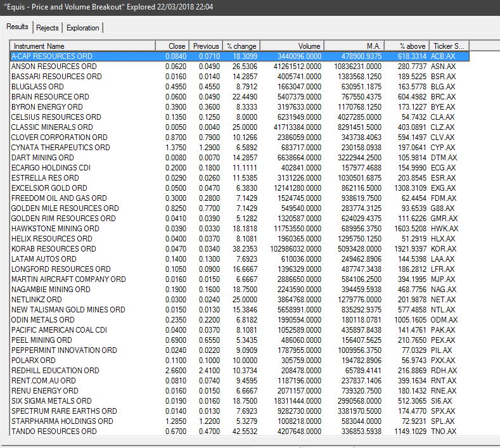Viewport: 500px width, 448px height.
Task: Click volume value 102986032.0000
Action: (x=295, y=248)
